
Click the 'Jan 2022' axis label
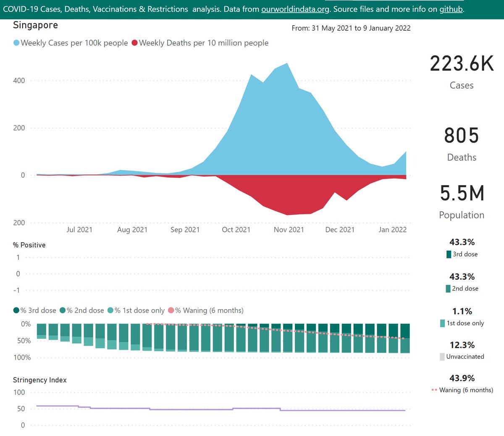point(393,230)
